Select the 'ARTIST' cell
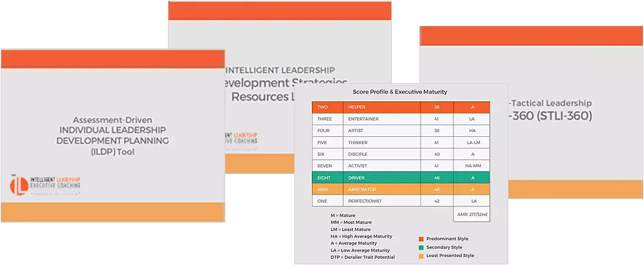Image resolution: width=644 pixels, height=265 pixels. (382, 131)
